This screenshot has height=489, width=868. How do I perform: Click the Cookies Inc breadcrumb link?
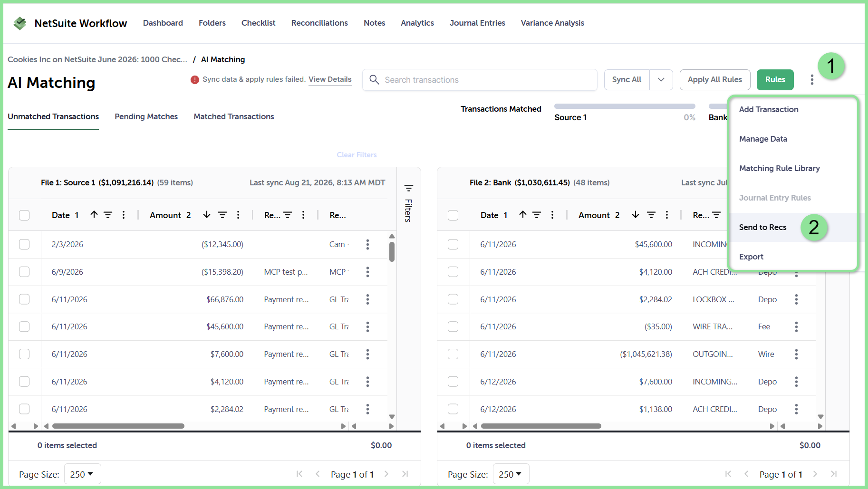97,59
